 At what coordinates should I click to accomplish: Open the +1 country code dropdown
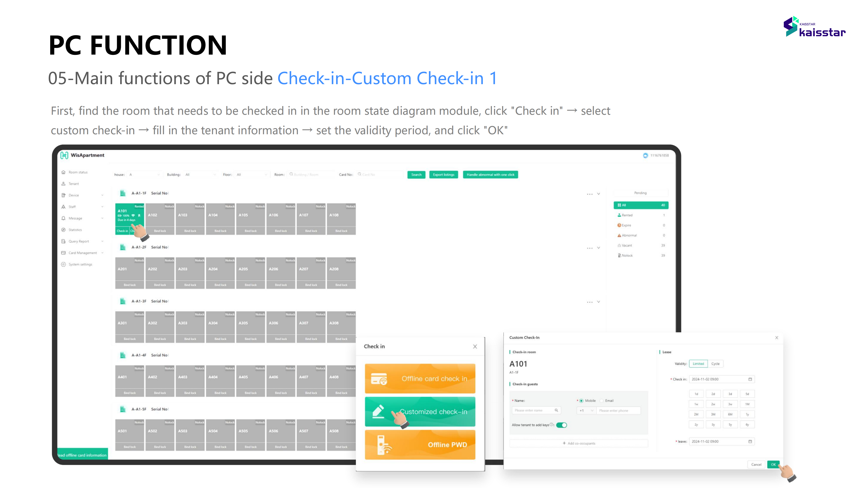click(586, 411)
